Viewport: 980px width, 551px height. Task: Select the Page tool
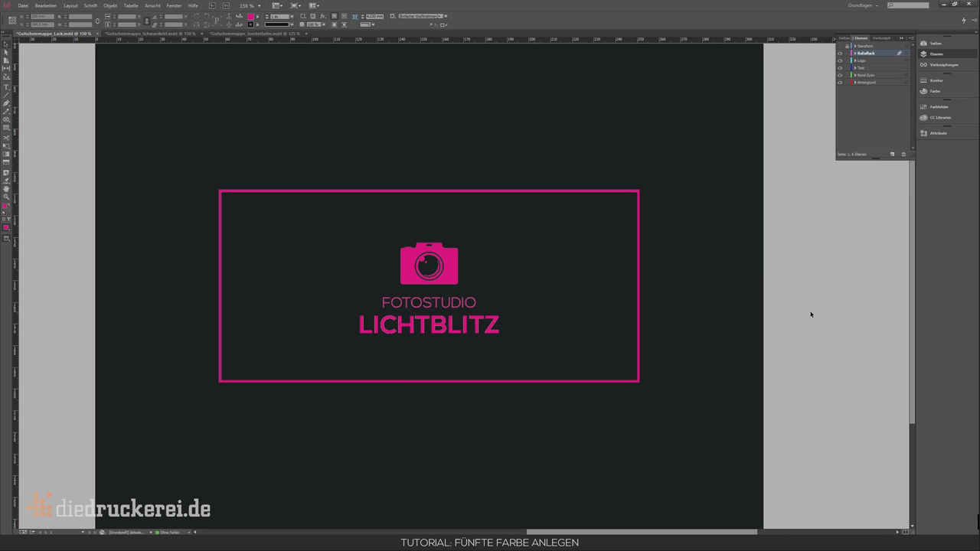(6, 60)
